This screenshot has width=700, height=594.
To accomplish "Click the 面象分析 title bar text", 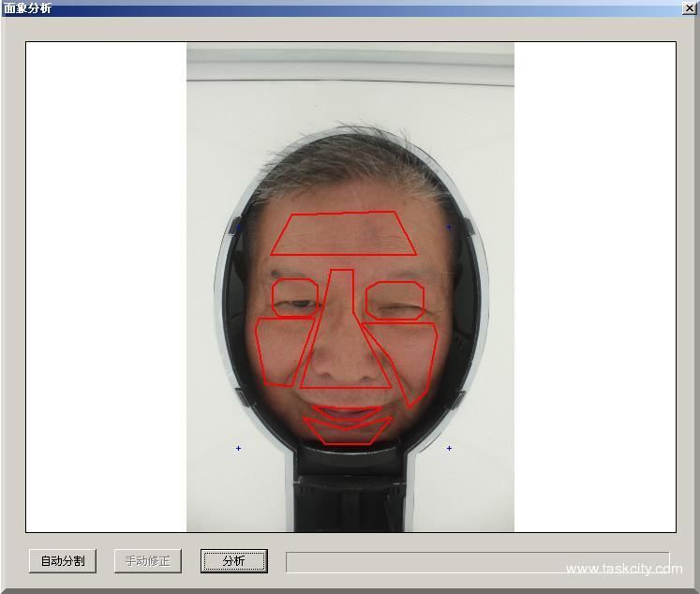I will click(x=28, y=8).
